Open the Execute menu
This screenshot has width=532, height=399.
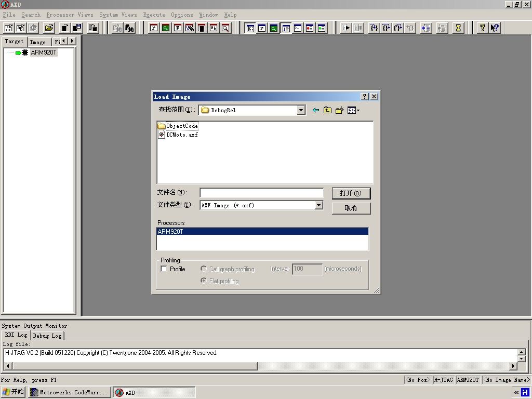tap(154, 15)
